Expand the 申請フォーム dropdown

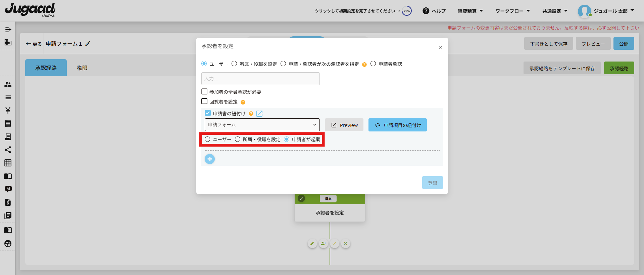(x=262, y=125)
